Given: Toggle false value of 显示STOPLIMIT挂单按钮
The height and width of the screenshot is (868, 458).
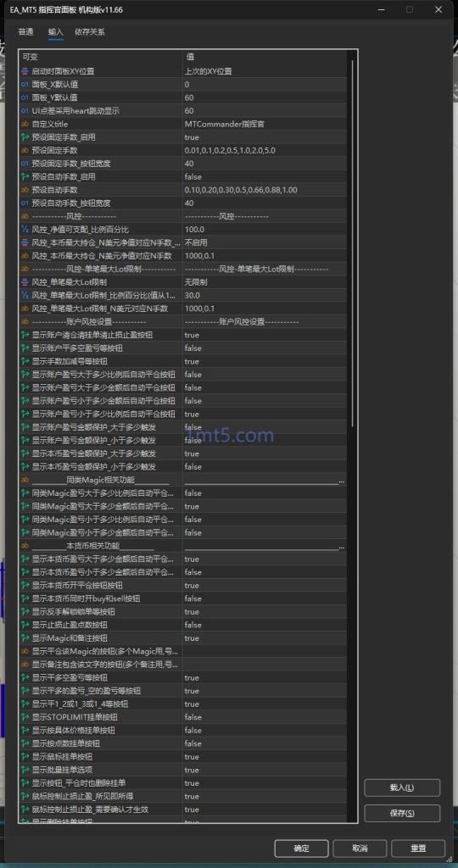Looking at the screenshot, I should tap(265, 717).
